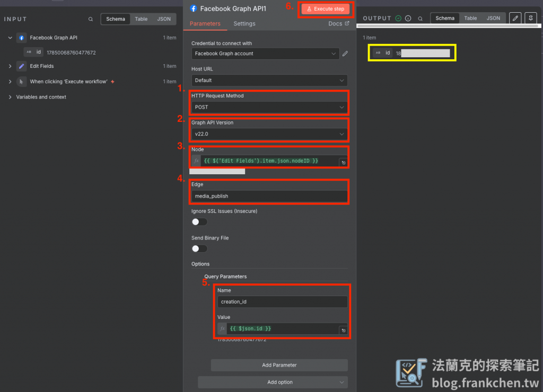Click the output id type AB icon
This screenshot has height=392, width=543.
[378, 53]
